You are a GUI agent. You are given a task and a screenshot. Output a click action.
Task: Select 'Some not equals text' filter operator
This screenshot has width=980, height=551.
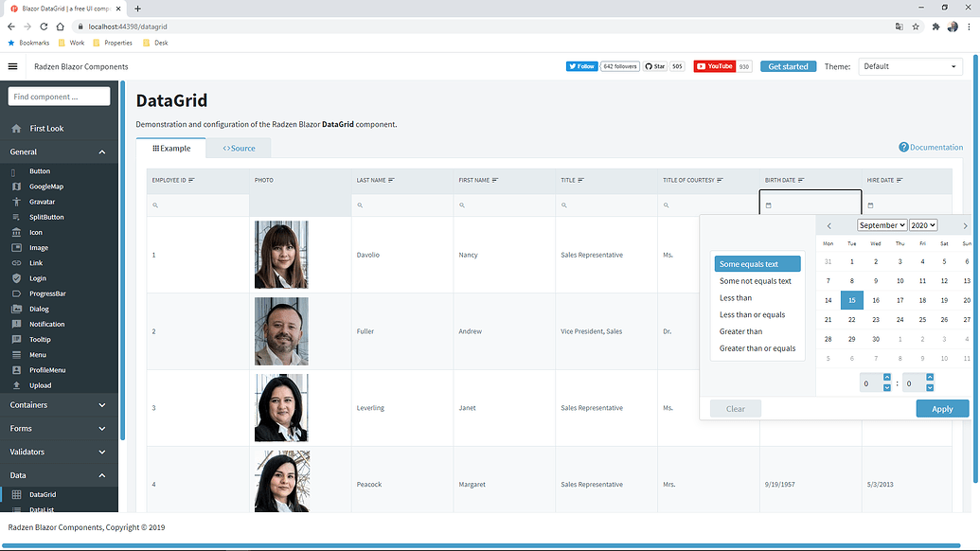click(757, 281)
